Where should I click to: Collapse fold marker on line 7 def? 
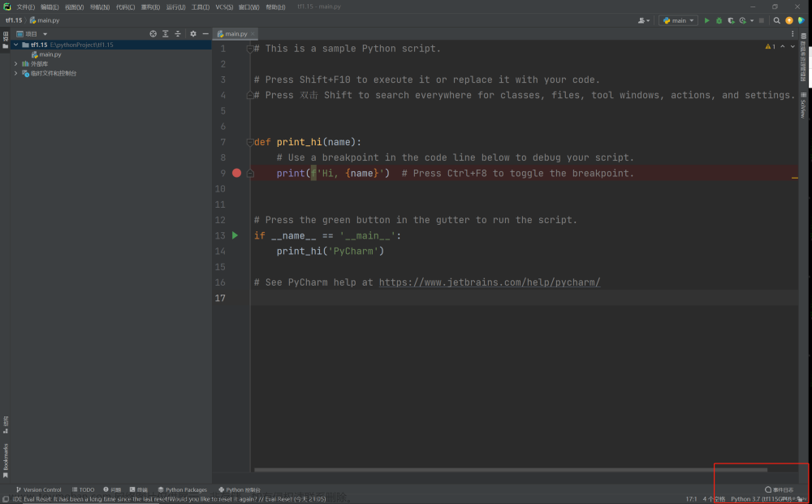click(250, 142)
